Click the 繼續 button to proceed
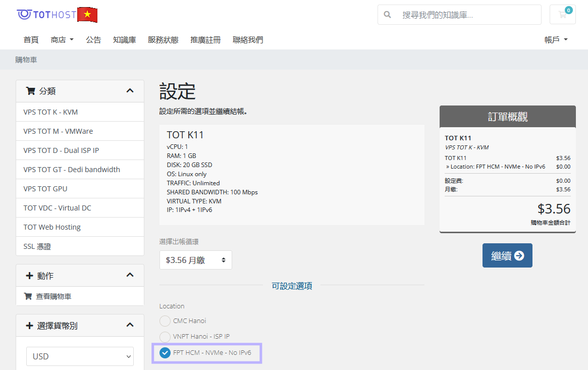Viewport: 588px width, 370px height. 507,255
